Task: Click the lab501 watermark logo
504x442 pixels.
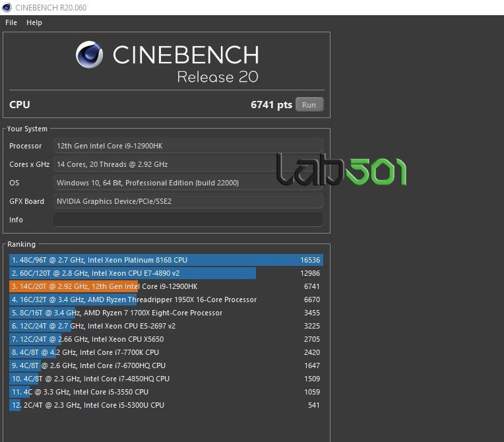Action: coord(341,170)
